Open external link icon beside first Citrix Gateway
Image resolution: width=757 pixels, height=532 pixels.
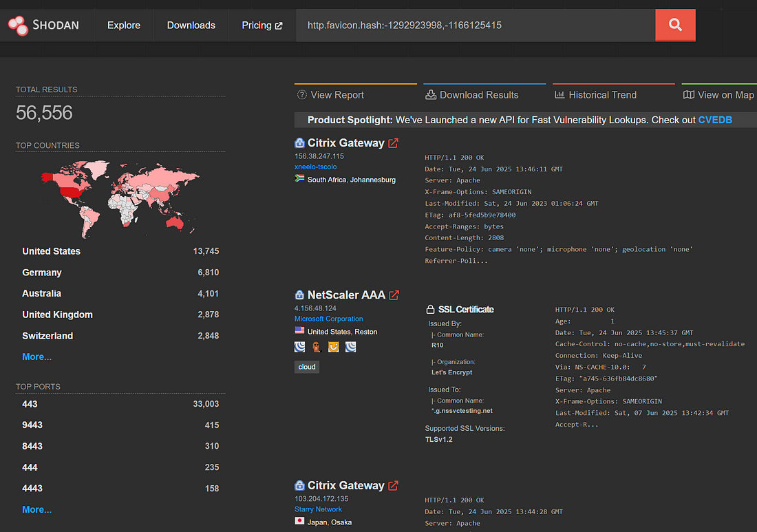[x=393, y=143]
